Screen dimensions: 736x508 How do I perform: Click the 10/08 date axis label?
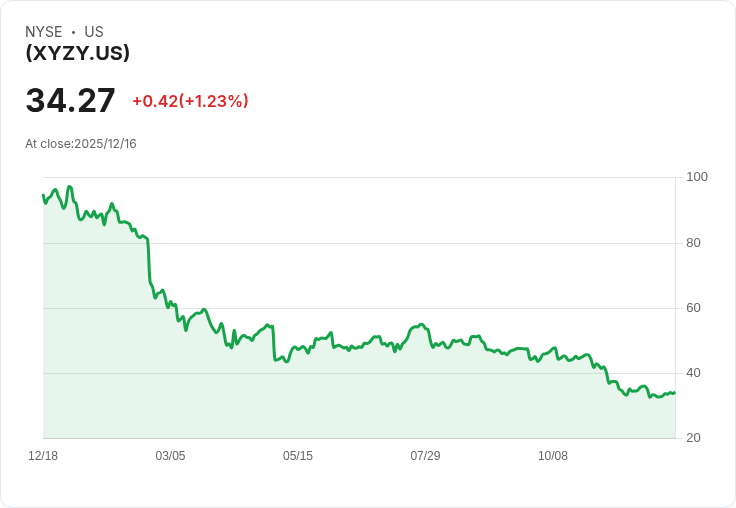(553, 456)
